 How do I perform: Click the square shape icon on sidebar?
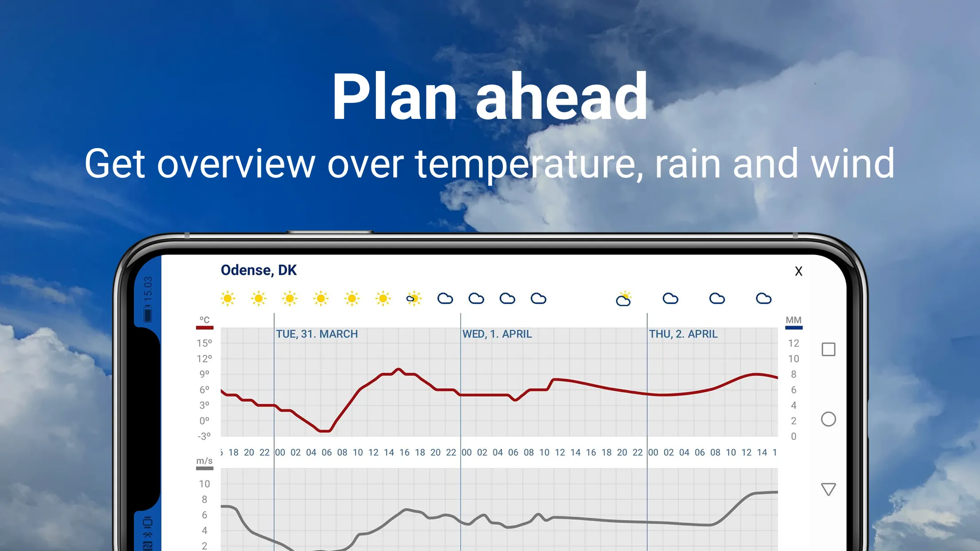coord(829,349)
